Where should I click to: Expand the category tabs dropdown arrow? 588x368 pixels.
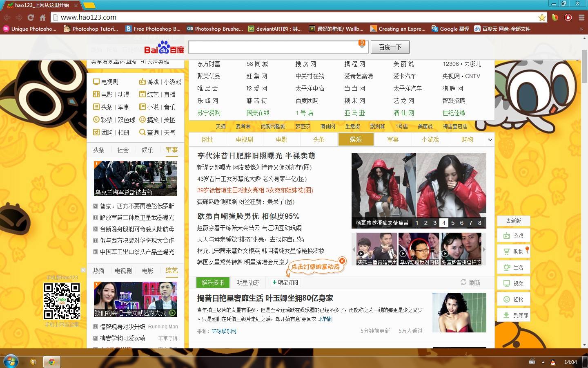[x=490, y=140]
